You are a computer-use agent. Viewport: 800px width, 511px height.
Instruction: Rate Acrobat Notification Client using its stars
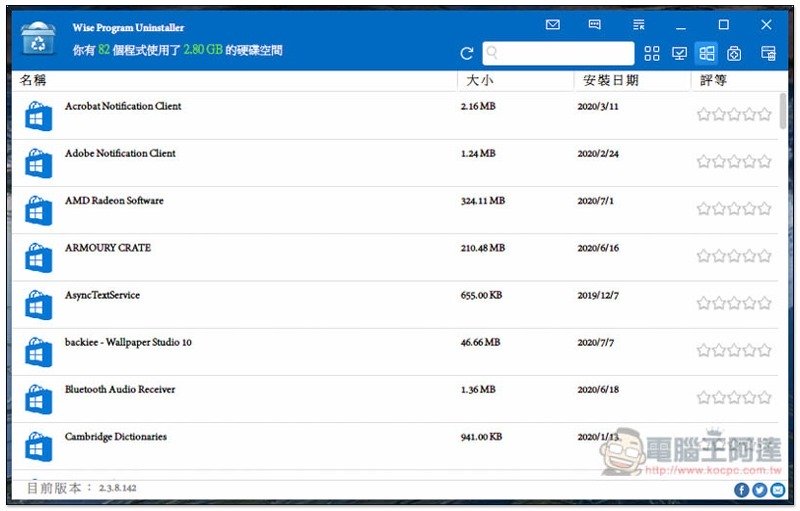click(x=734, y=114)
